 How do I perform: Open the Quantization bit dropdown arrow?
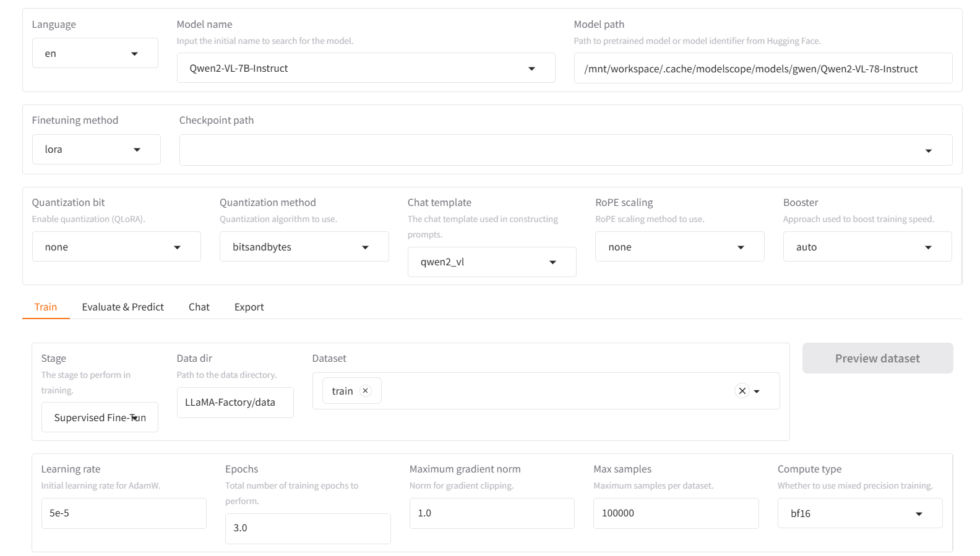[x=178, y=247]
